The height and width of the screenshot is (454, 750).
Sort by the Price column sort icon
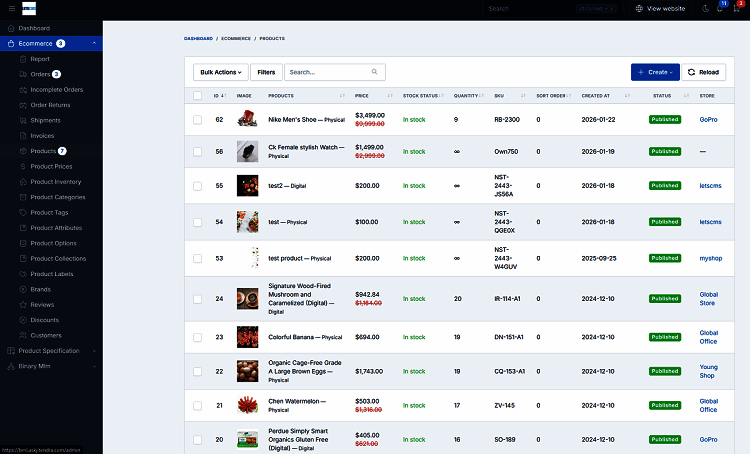(391, 96)
